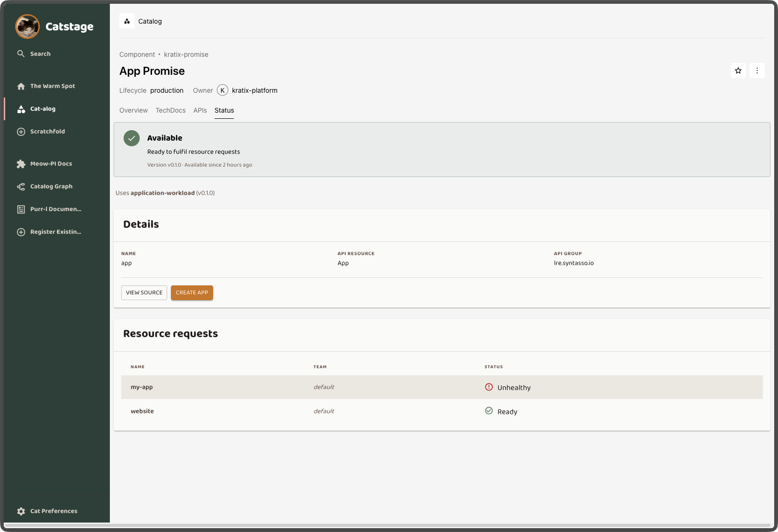Click the Catalog breadcrumb icon at top

click(x=127, y=21)
